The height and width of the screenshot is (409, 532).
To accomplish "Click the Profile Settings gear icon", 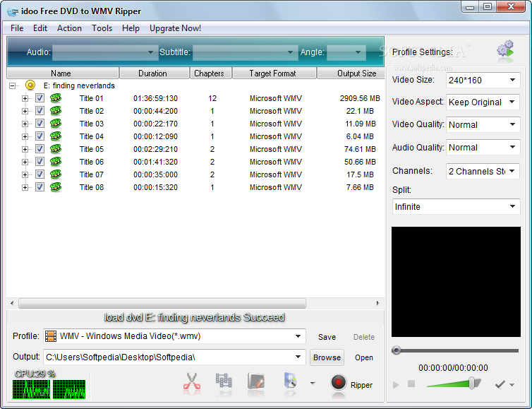I will (505, 49).
